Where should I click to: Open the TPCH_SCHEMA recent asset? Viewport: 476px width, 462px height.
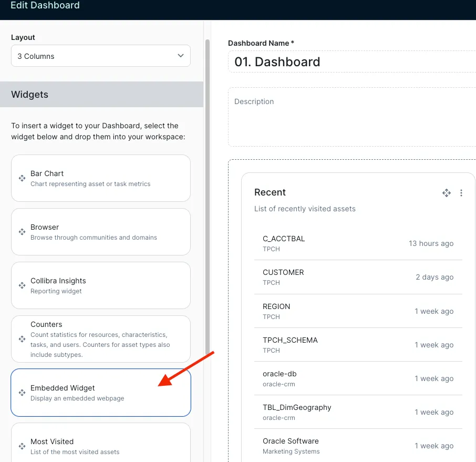point(290,340)
